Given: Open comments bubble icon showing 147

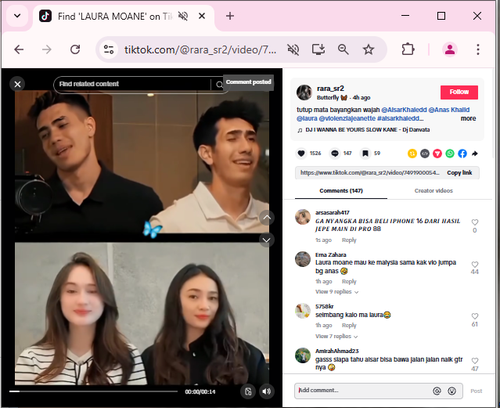Looking at the screenshot, I should point(335,153).
